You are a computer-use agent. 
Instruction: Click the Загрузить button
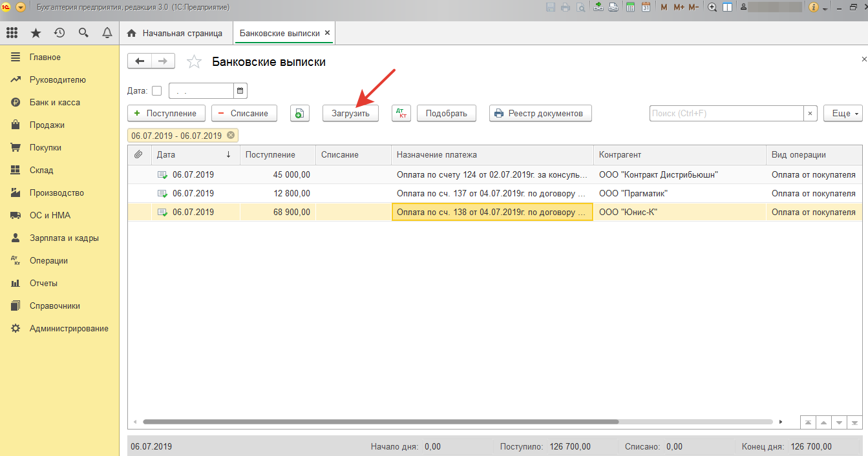(350, 113)
